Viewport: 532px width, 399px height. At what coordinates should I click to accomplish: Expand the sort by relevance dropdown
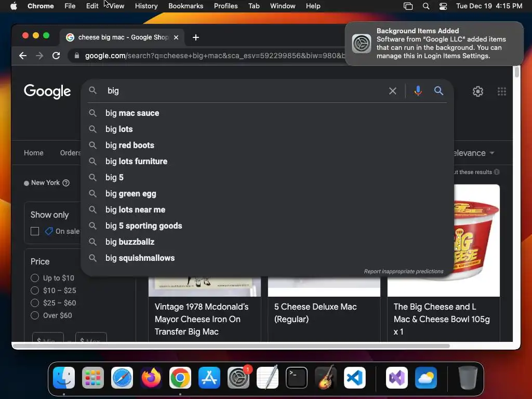point(474,153)
